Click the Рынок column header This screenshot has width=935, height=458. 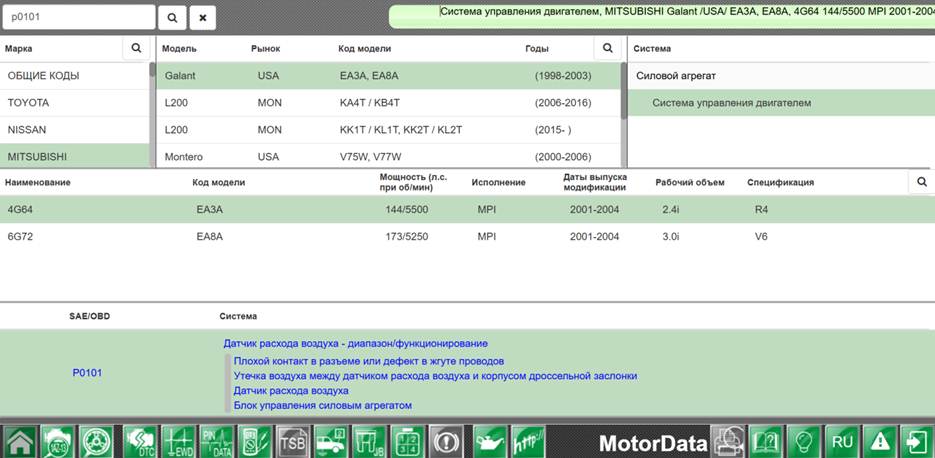coord(265,49)
